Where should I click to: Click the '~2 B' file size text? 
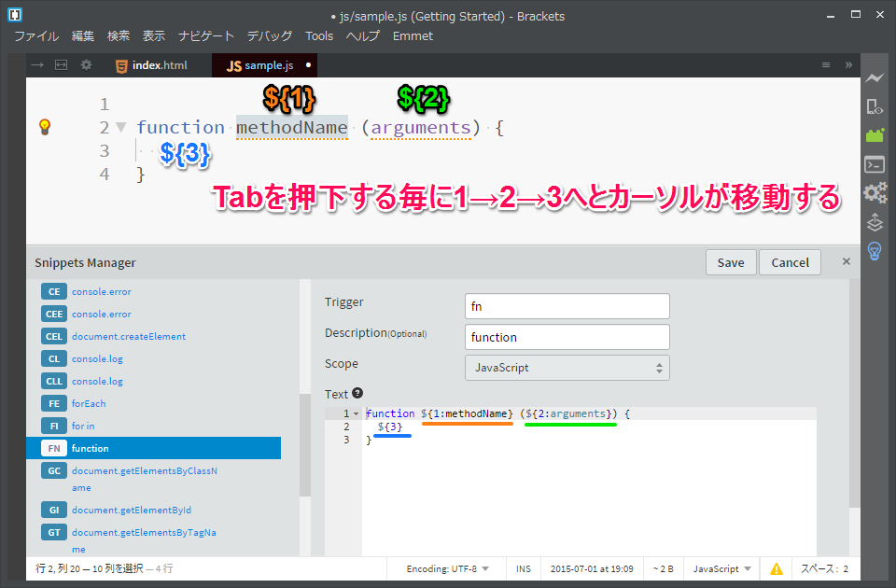point(663,569)
